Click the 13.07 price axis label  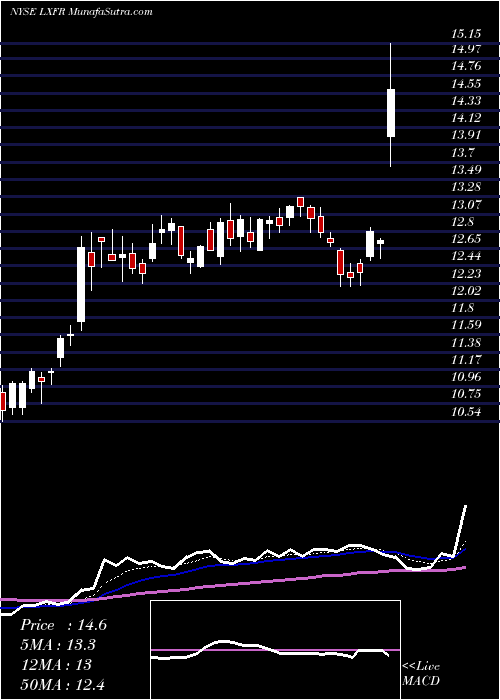tap(466, 205)
